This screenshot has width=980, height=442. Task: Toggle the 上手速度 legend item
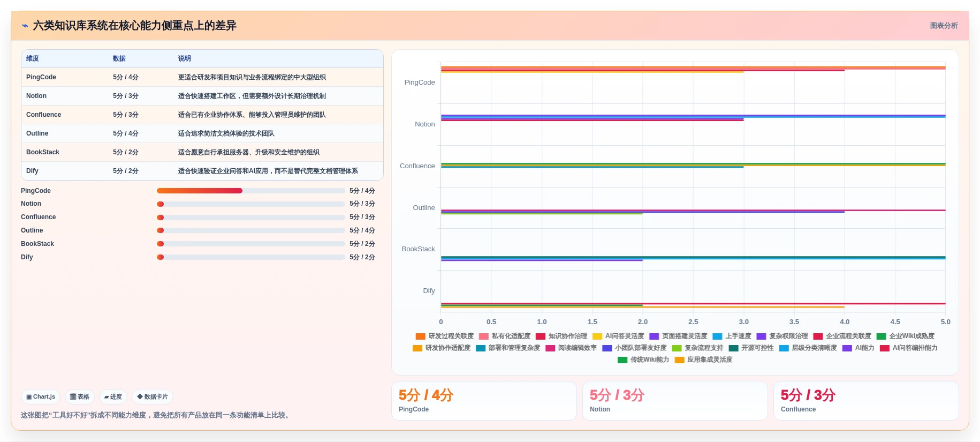pyautogui.click(x=732, y=336)
